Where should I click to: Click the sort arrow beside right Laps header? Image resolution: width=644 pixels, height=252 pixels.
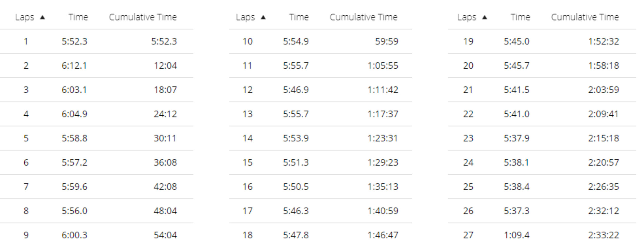pyautogui.click(x=485, y=17)
